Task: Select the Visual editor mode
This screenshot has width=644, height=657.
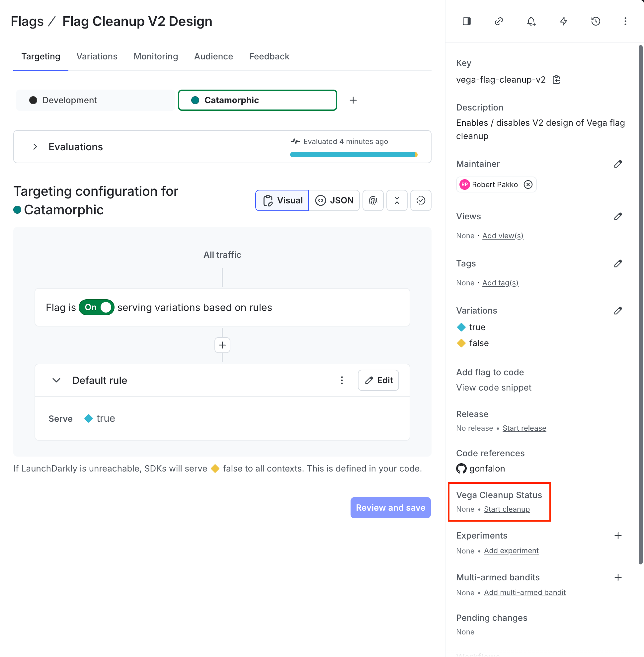Action: tap(282, 200)
